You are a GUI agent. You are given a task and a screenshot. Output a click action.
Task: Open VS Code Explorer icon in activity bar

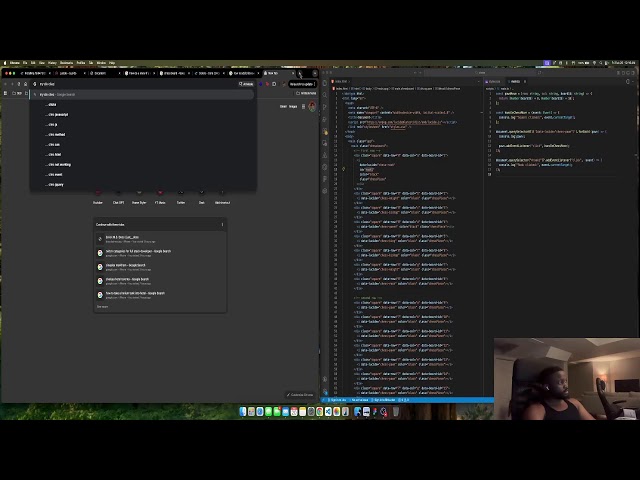pyautogui.click(x=325, y=83)
